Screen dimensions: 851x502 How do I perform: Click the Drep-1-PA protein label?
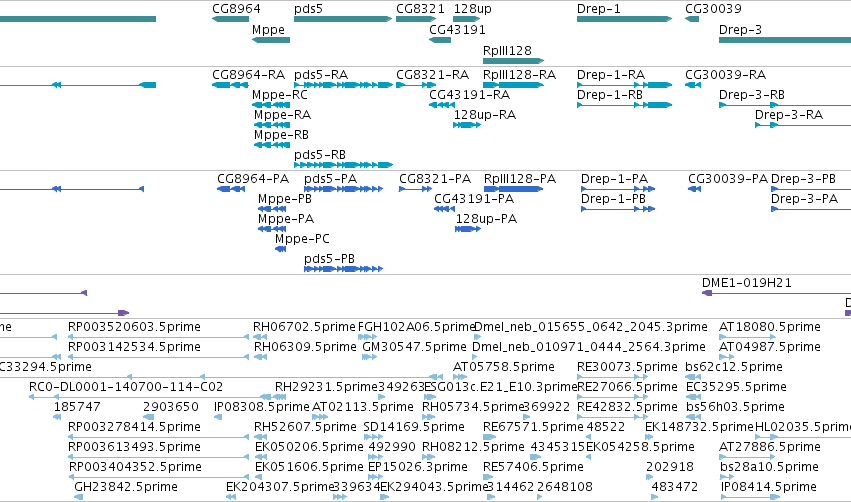(x=614, y=179)
